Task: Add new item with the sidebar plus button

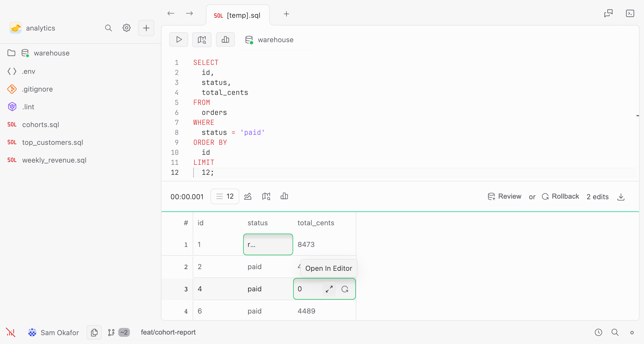Action: 146,28
